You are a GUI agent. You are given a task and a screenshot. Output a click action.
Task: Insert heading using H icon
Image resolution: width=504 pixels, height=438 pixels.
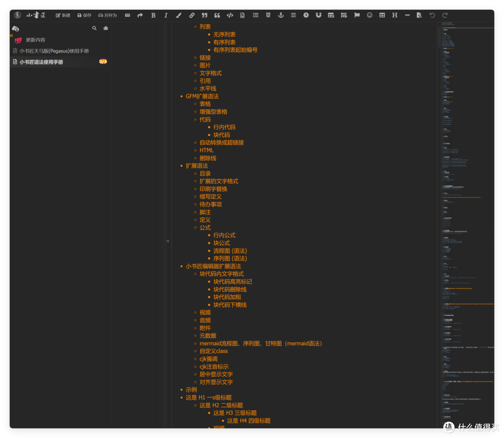pos(395,15)
